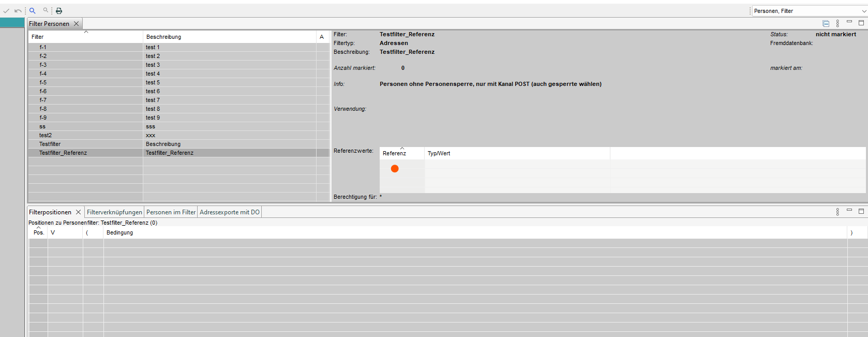This screenshot has width=868, height=337.
Task: Open the three-dot view menu of Filterpositionen panel
Action: click(837, 212)
